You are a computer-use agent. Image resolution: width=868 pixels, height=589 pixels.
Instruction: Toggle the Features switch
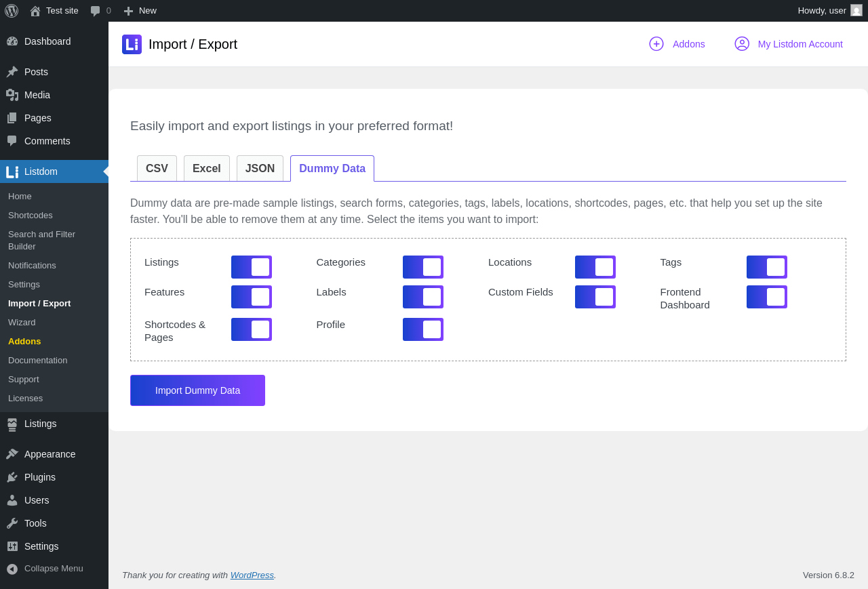(x=252, y=297)
